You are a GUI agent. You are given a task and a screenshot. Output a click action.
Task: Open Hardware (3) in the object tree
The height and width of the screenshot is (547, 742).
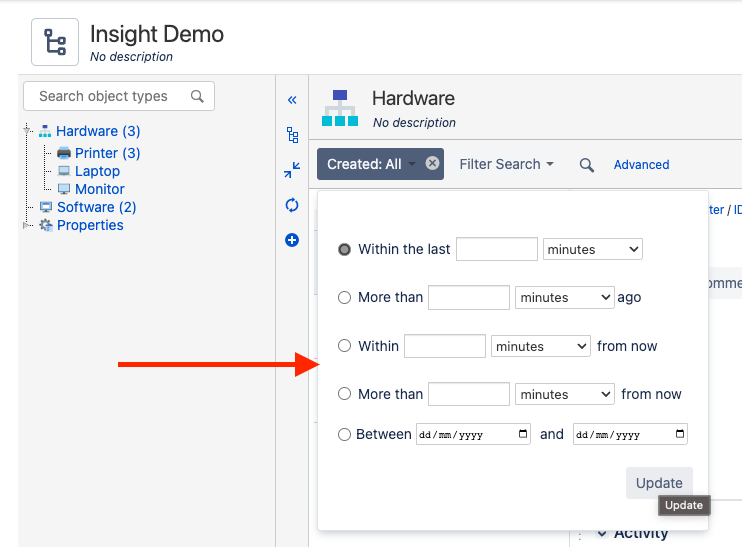point(98,131)
